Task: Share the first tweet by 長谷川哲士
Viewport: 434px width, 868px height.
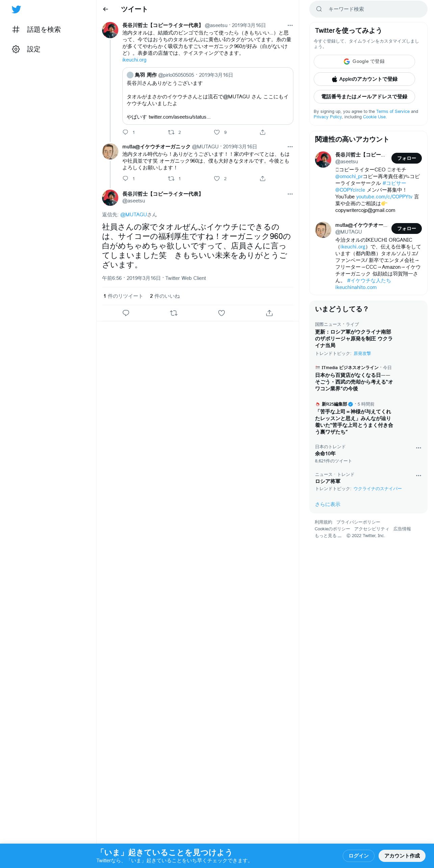Action: (263, 132)
